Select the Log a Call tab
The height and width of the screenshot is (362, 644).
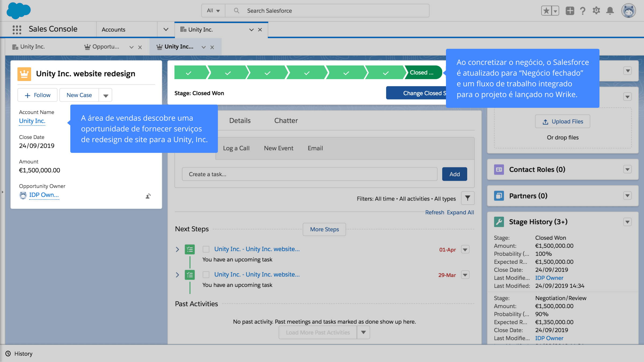click(236, 148)
